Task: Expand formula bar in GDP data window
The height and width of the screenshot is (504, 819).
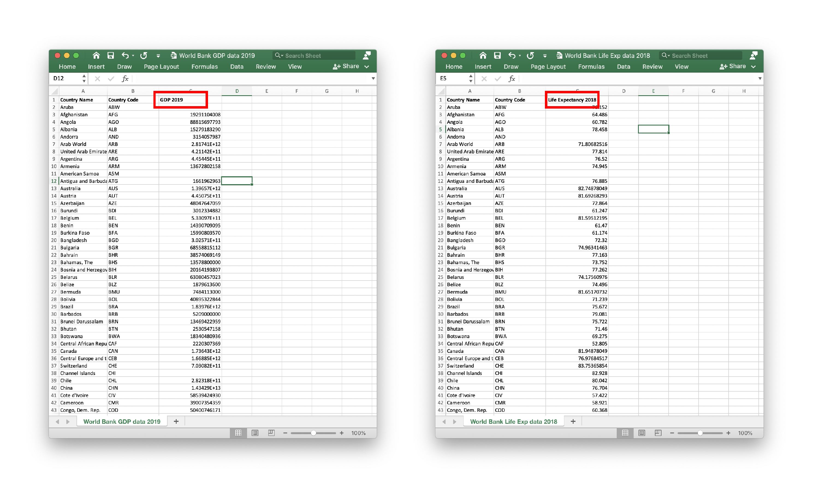Action: pos(373,79)
